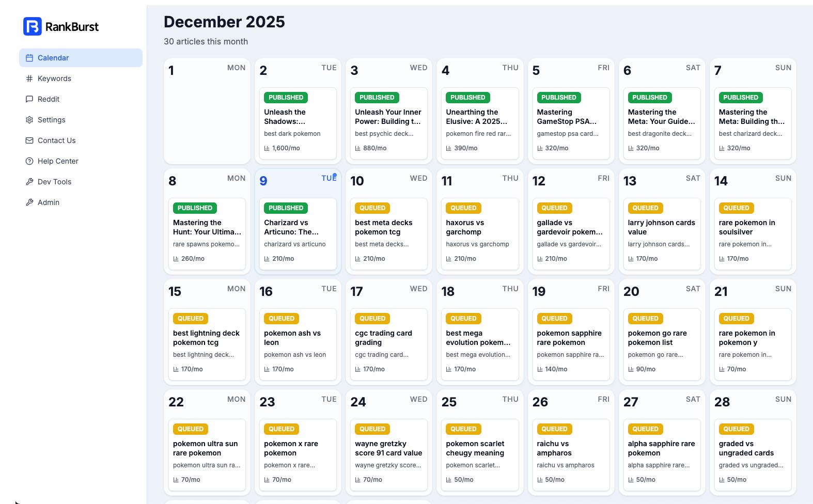Open the 'best dark pokemon' published article
The height and width of the screenshot is (504, 813).
click(298, 124)
